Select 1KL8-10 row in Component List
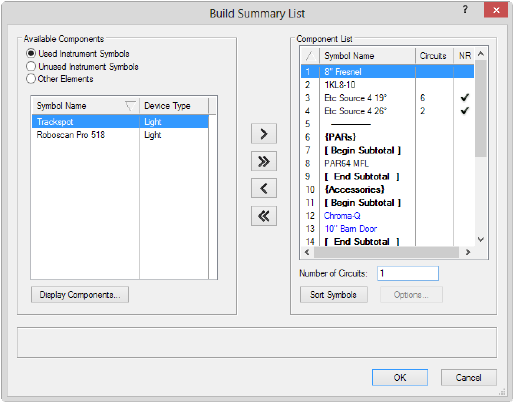 tap(388, 84)
